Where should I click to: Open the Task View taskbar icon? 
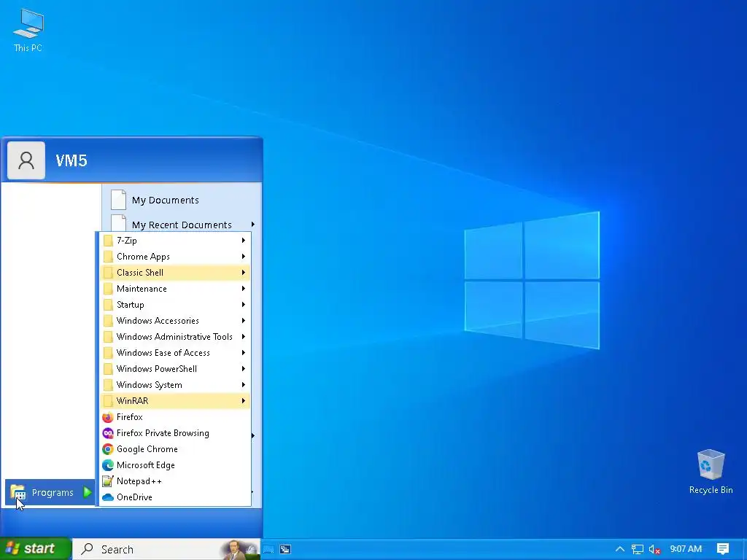pos(268,549)
